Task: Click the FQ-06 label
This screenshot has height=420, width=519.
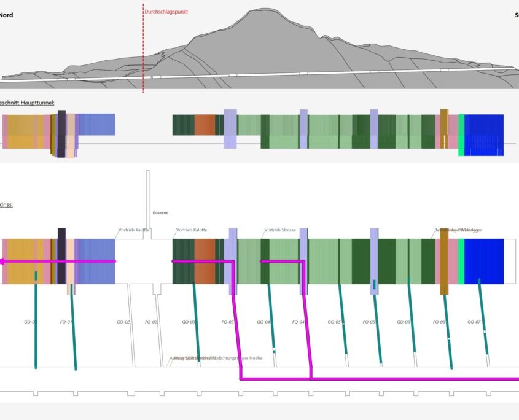Action: click(439, 322)
